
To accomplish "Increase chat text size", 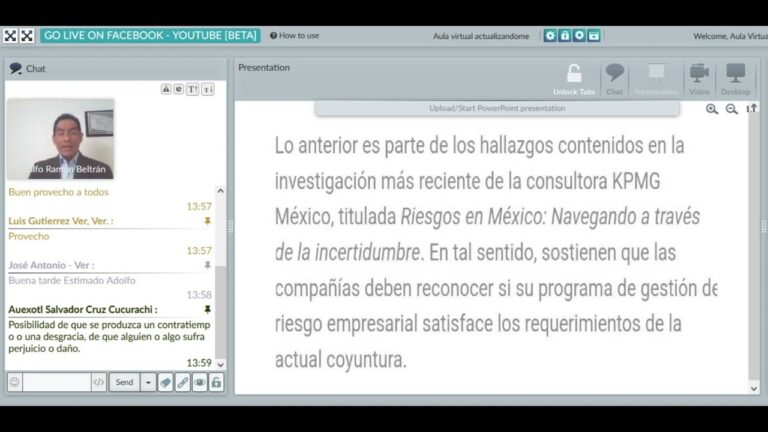I will [x=192, y=89].
